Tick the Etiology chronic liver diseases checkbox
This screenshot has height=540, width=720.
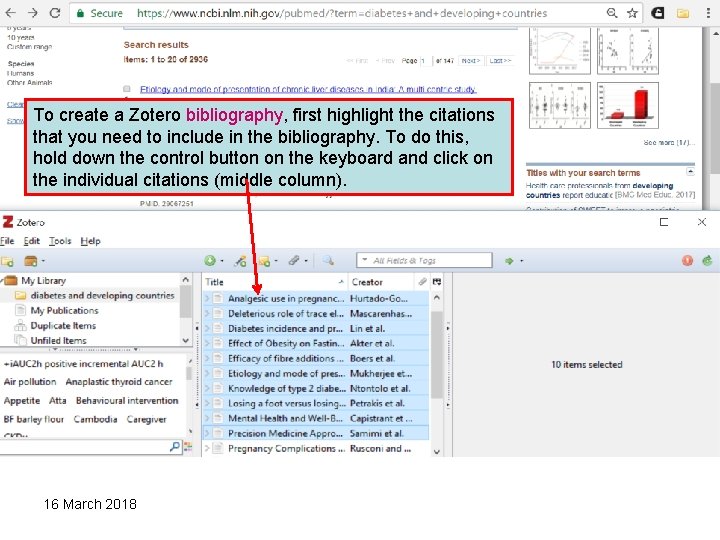click(127, 89)
